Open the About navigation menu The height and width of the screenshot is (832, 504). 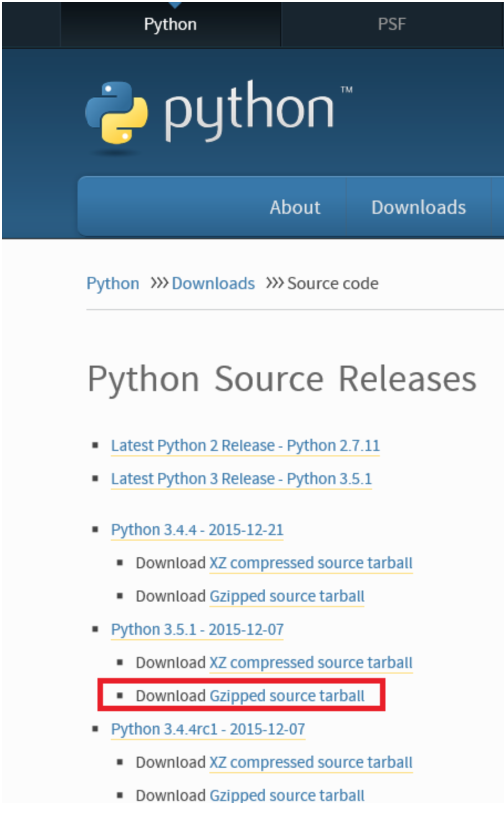(295, 207)
